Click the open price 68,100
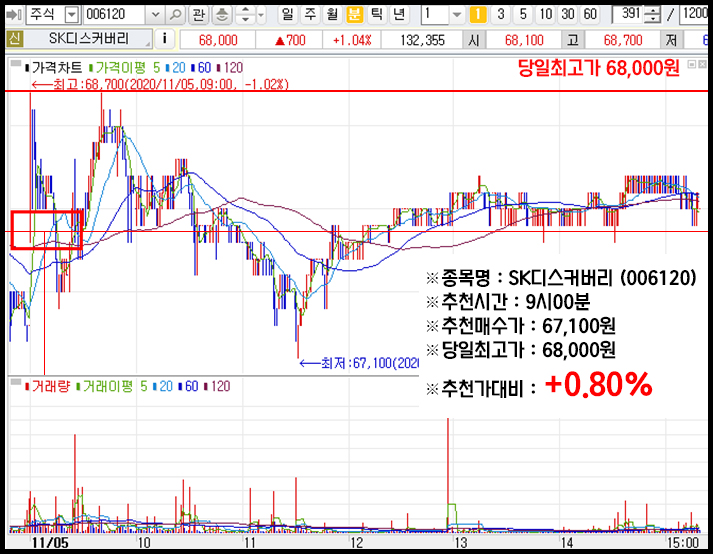Screen dimensions: 713x554 click(x=524, y=40)
